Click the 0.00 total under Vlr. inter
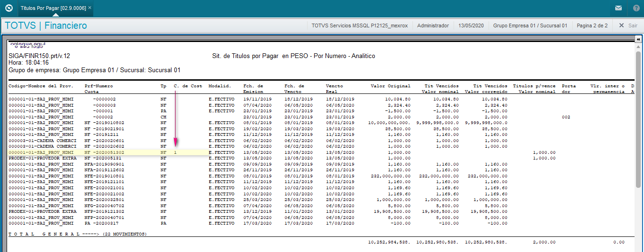 [619, 242]
